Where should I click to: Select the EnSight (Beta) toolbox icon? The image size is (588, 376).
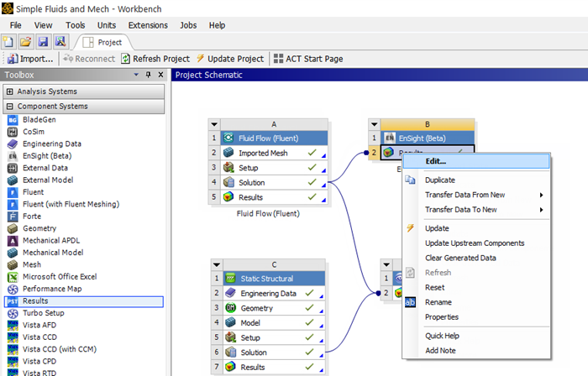click(13, 156)
